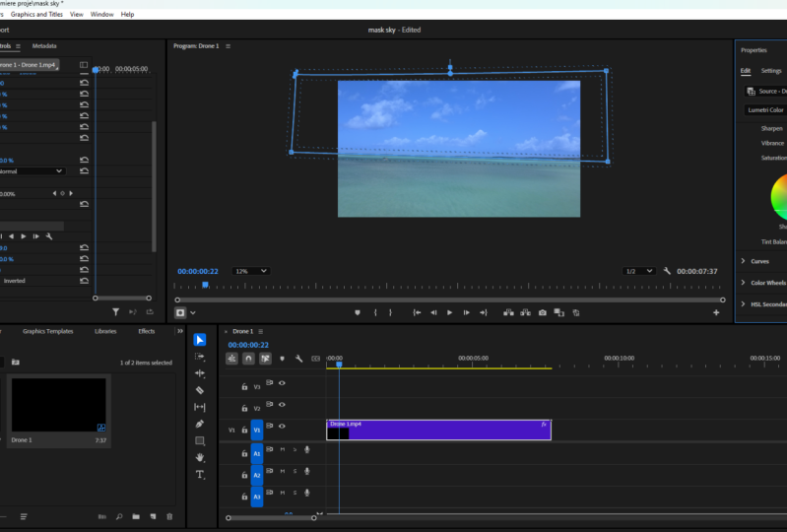Step forward one frame
Image resolution: width=787 pixels, height=532 pixels.
click(466, 312)
